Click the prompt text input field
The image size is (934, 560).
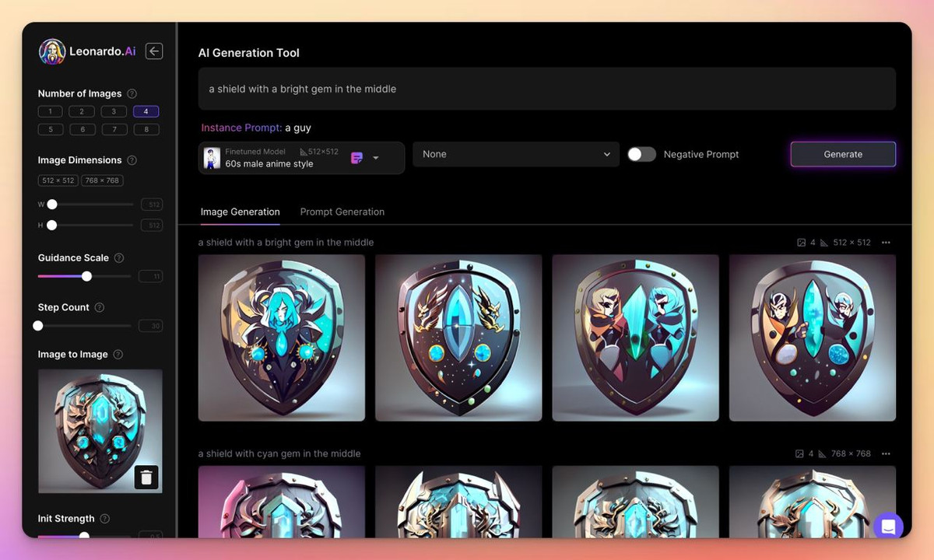(x=546, y=89)
